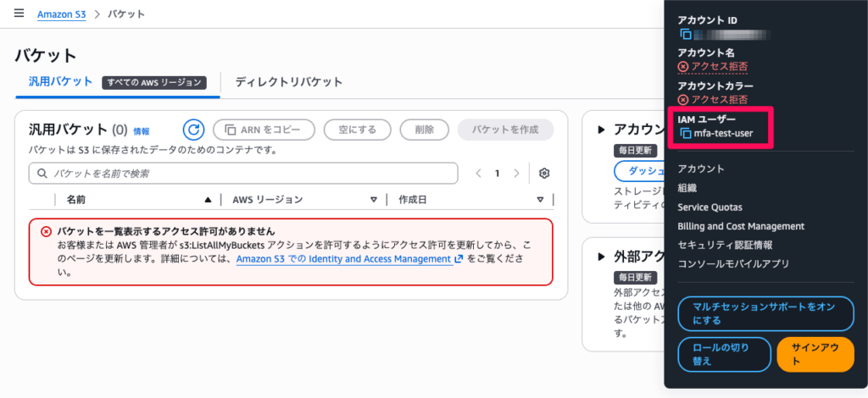Open table preferences gear icon
Screen dimensions: 868x398
click(544, 174)
